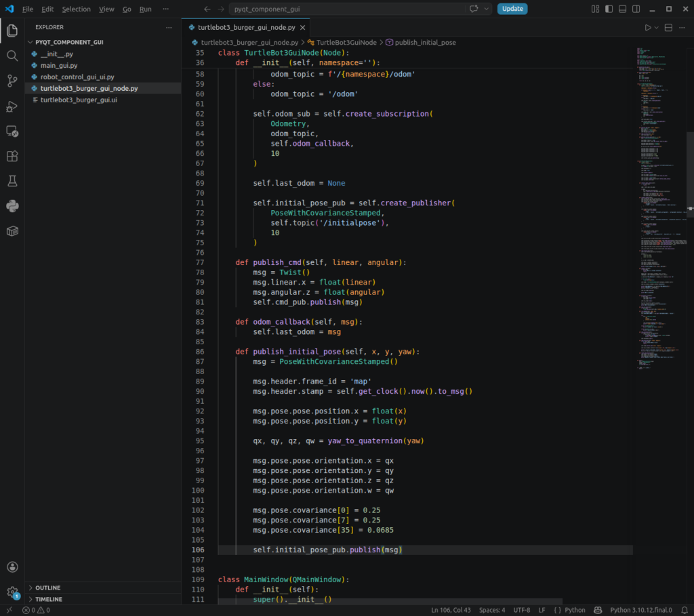Change indentation via Spaces: 4

point(492,611)
